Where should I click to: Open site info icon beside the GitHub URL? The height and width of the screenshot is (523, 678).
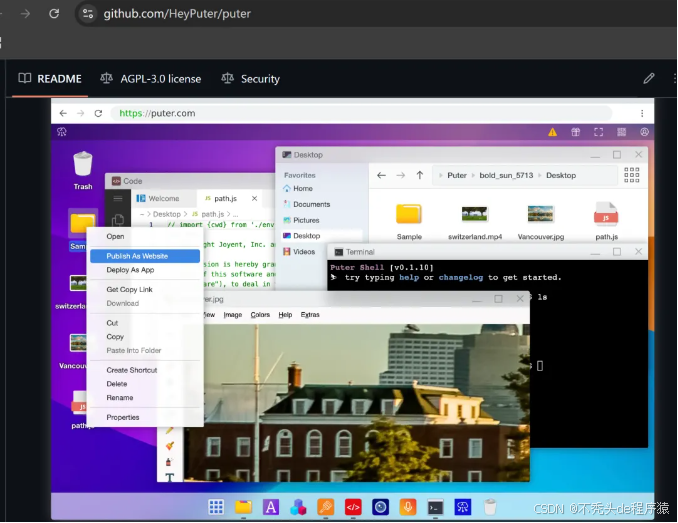88,13
